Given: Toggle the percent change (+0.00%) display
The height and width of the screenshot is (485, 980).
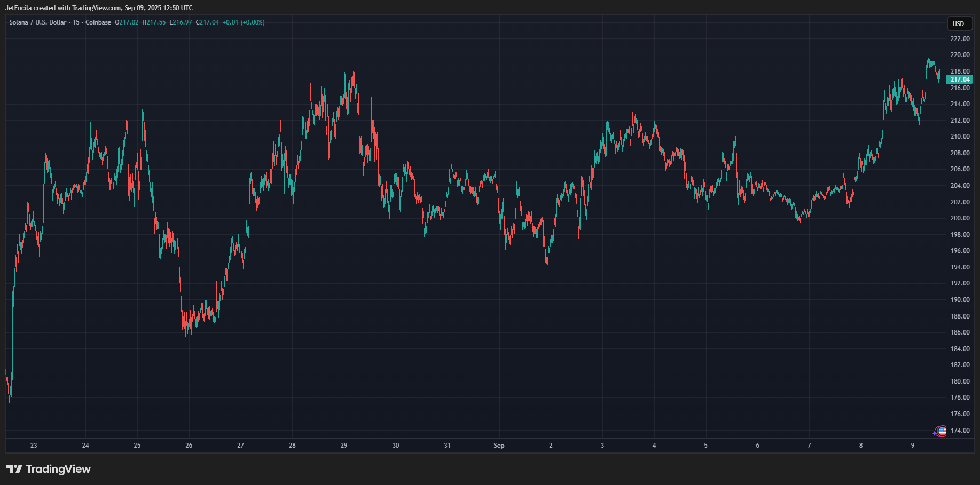Looking at the screenshot, I should pos(252,22).
